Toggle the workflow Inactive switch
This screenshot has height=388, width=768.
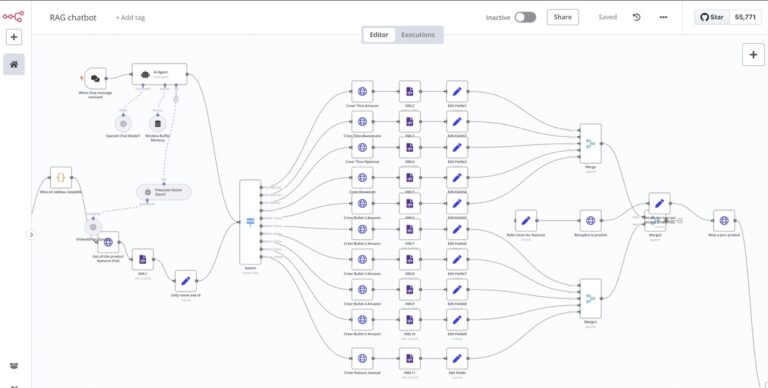(525, 17)
